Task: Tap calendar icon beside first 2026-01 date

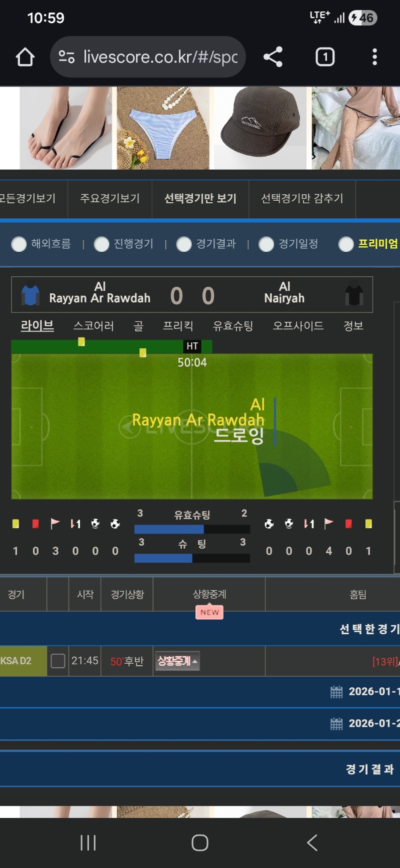Action: (336, 692)
